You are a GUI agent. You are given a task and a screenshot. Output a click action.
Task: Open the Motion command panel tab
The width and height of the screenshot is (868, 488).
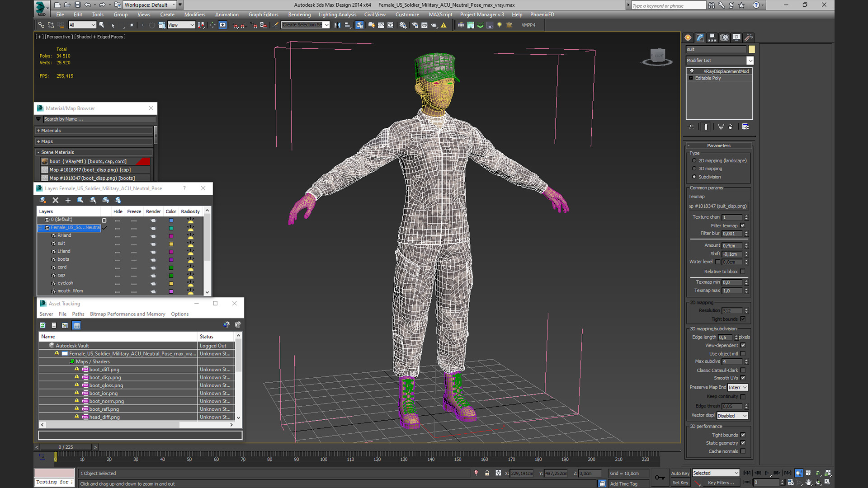[724, 38]
